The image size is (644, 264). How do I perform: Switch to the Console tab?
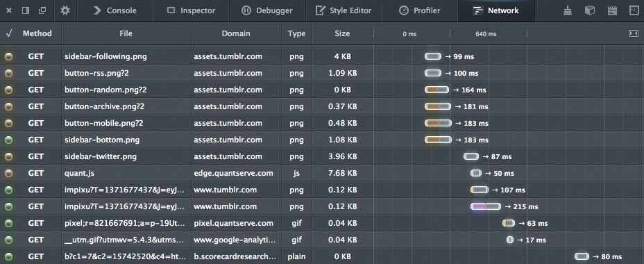(115, 10)
